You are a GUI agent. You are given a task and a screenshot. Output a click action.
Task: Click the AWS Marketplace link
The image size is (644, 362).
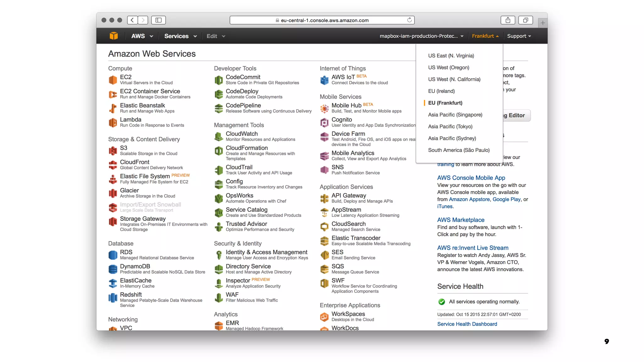pos(461,220)
